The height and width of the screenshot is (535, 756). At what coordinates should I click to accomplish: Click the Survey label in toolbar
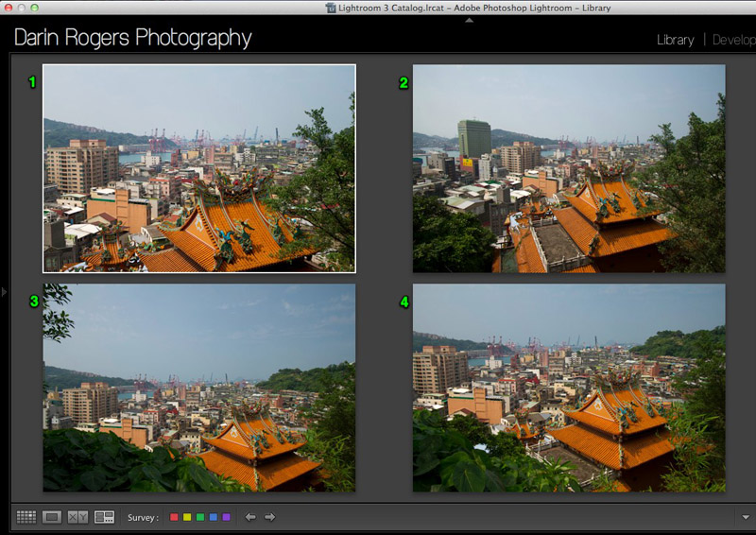point(143,518)
